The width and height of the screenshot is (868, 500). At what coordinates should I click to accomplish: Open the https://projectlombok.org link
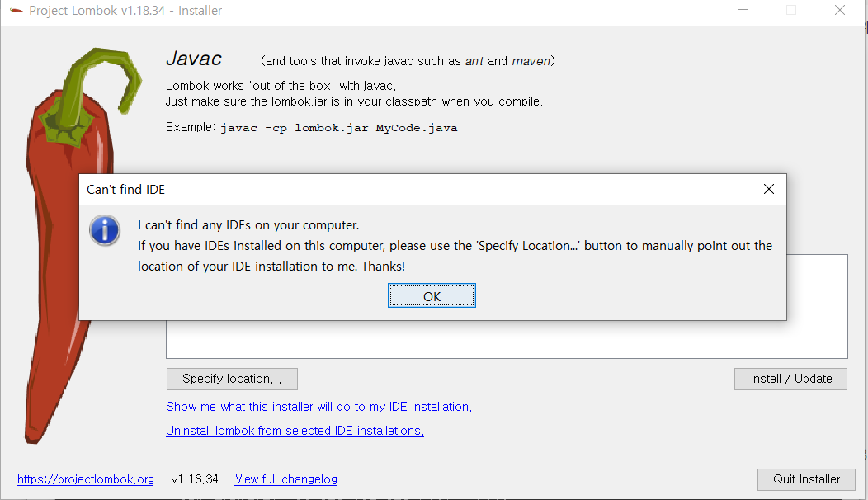[x=86, y=479]
